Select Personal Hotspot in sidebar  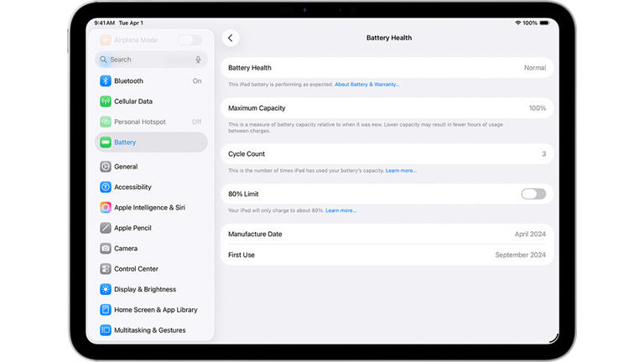151,122
